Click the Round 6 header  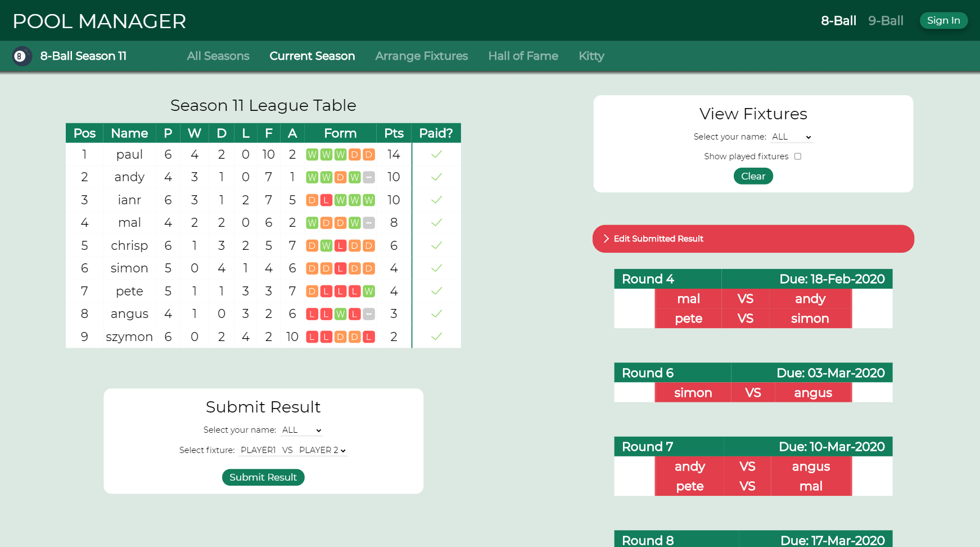click(x=753, y=373)
